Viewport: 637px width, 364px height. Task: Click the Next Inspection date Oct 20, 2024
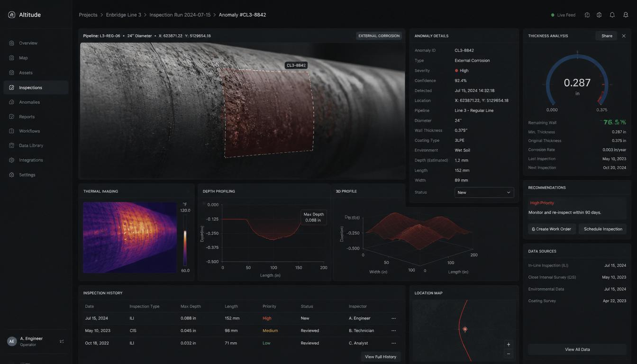[615, 168]
